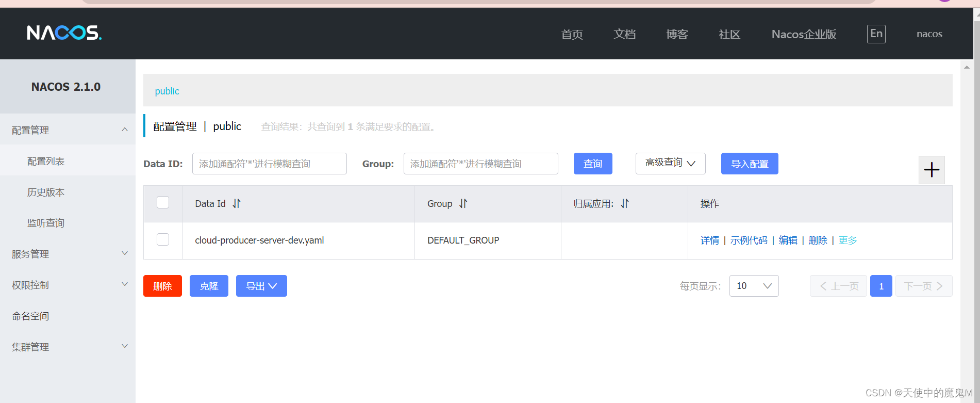Click 删除 link in the config row
The height and width of the screenshot is (403, 980).
(818, 240)
